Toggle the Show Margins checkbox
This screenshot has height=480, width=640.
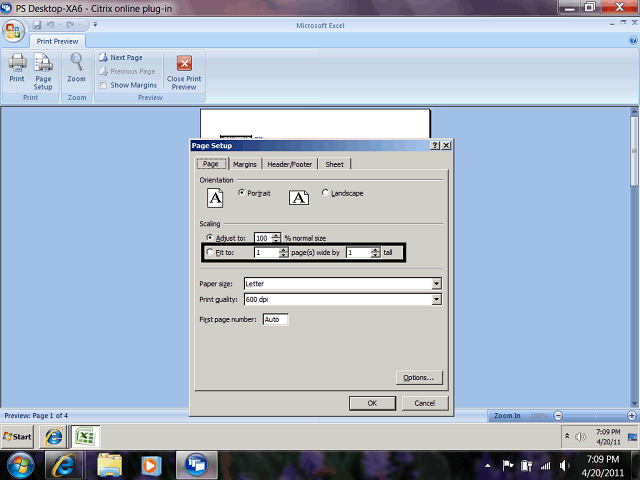(103, 85)
